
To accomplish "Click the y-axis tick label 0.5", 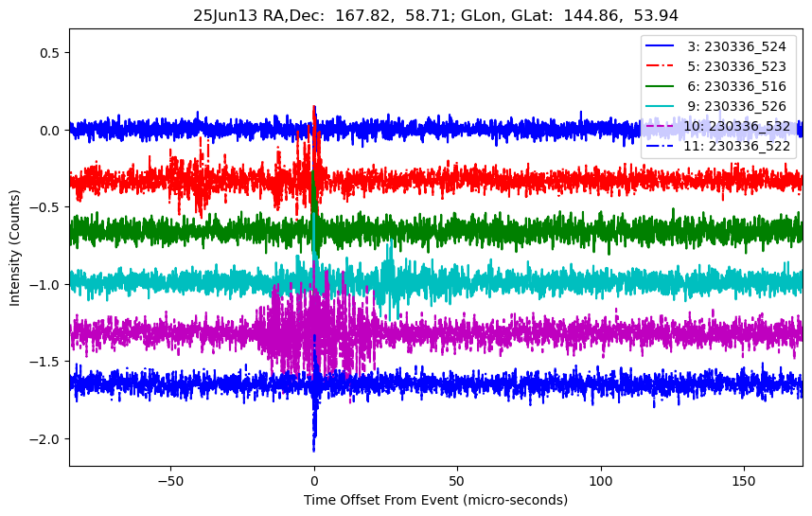I will pyautogui.click(x=50, y=53).
